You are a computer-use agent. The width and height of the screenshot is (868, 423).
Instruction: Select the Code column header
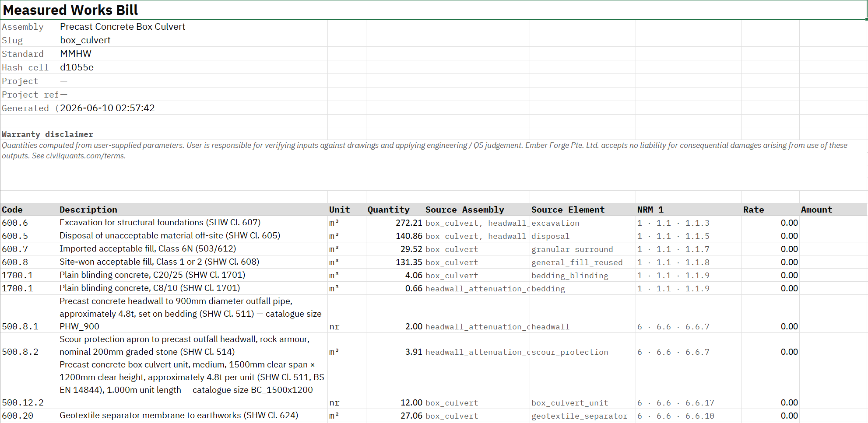[x=29, y=210]
